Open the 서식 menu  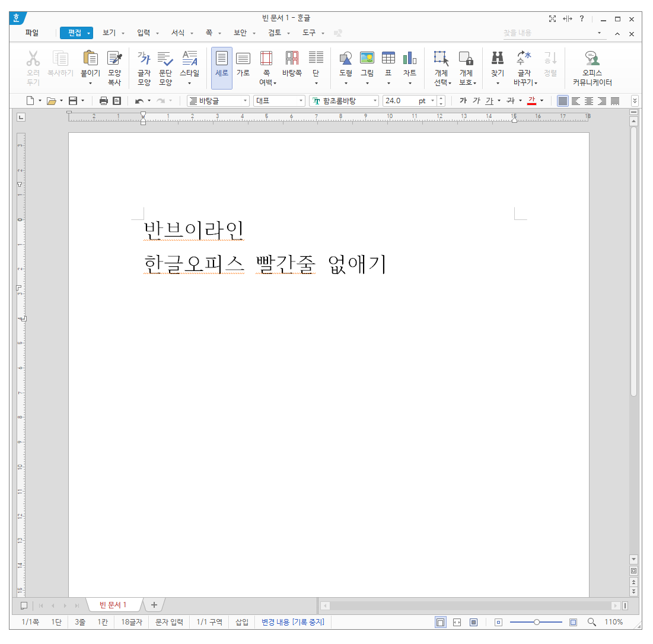[178, 33]
